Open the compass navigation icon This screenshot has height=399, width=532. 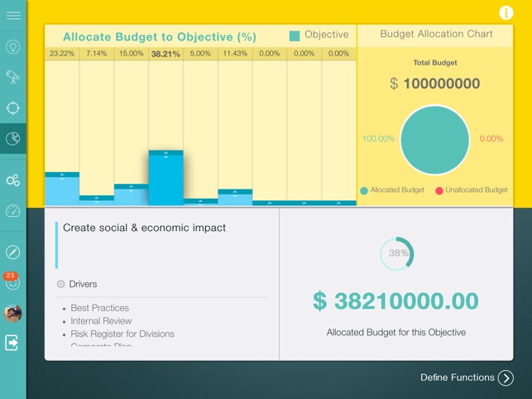13,252
